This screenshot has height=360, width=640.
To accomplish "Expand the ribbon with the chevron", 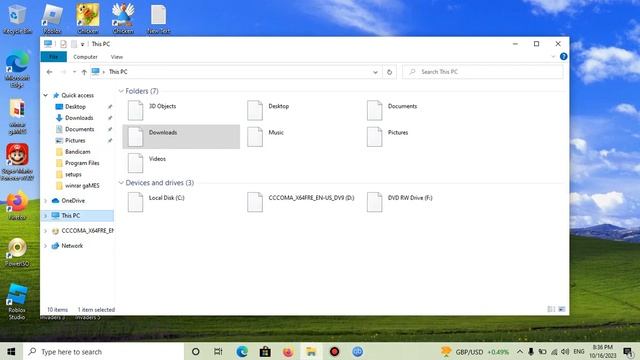I will [553, 57].
